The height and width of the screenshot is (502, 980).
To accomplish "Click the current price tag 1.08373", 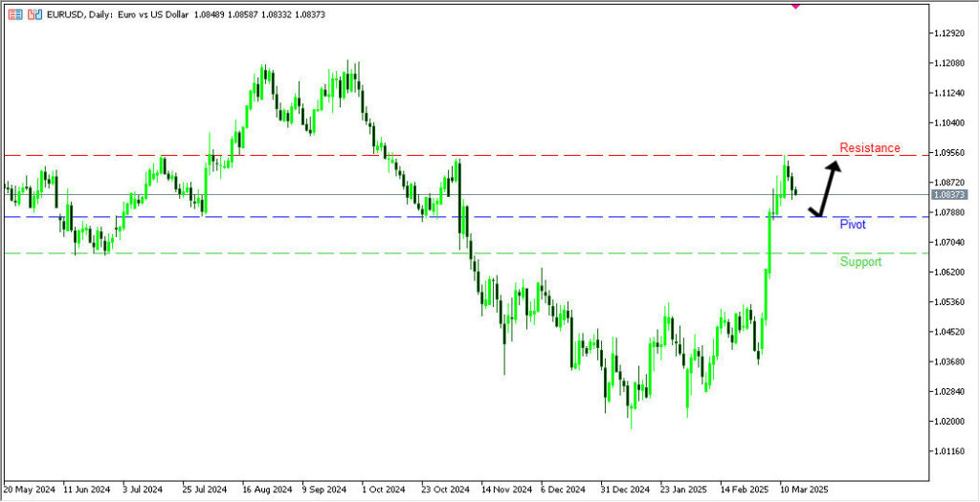I will (x=949, y=195).
